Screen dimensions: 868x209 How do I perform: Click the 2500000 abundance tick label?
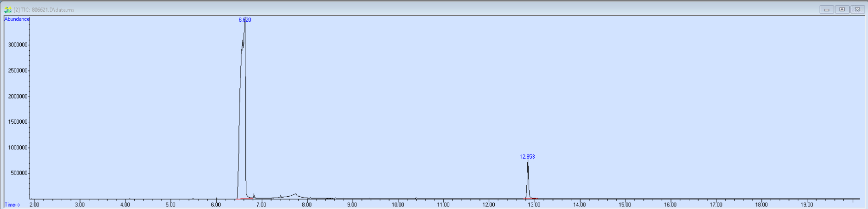point(18,70)
